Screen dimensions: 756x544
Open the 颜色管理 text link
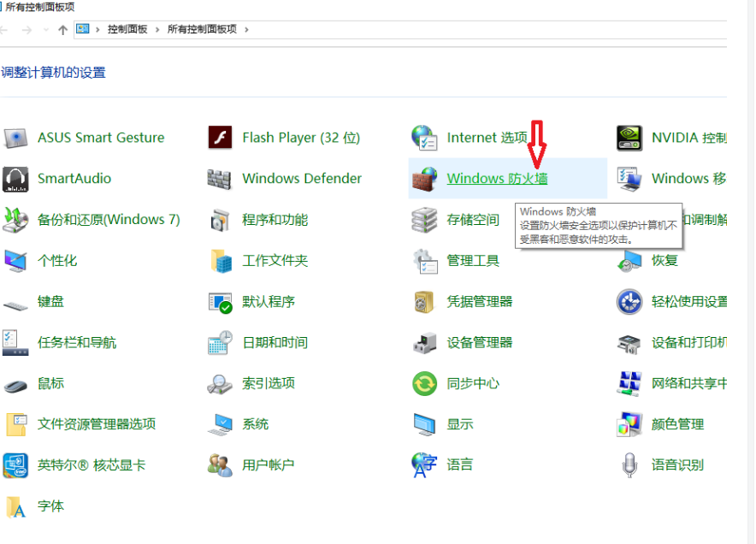pos(678,424)
